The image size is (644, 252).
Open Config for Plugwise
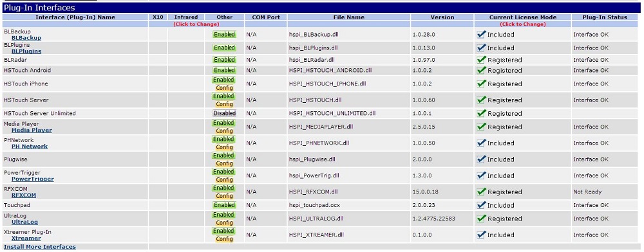tap(224, 163)
